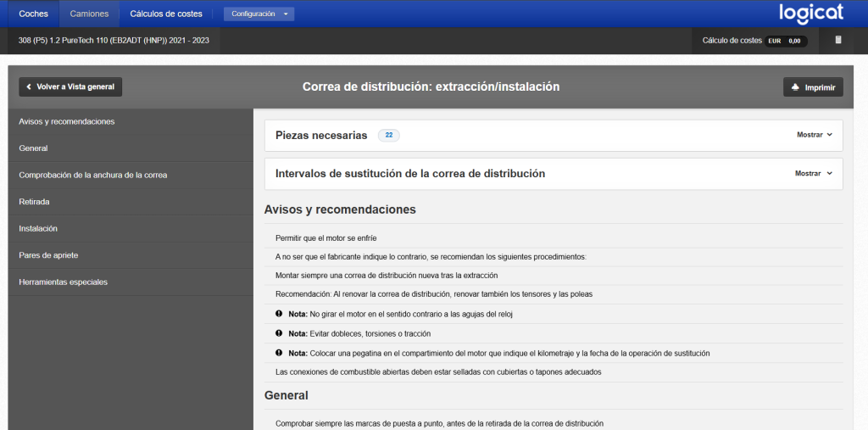Image resolution: width=868 pixels, height=430 pixels.
Task: Open Instalación section in sidebar
Action: 131,228
